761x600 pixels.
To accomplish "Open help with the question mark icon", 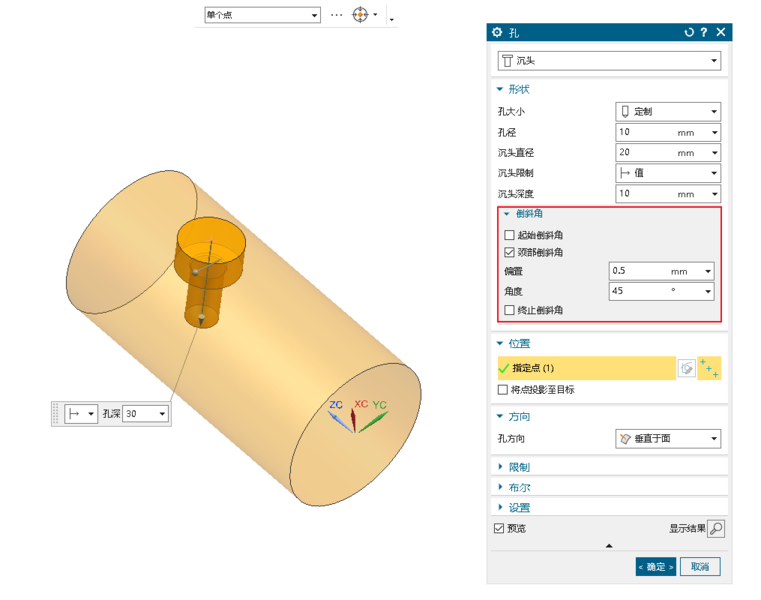I will coord(704,32).
